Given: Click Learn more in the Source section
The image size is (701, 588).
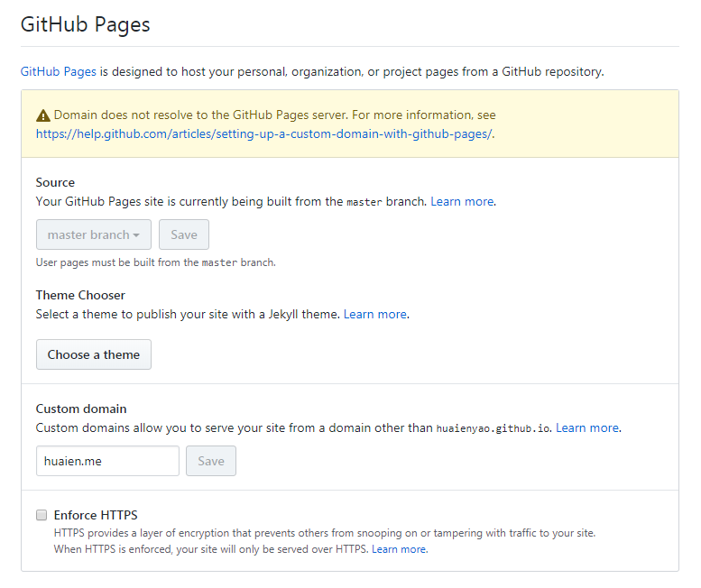Looking at the screenshot, I should (462, 201).
